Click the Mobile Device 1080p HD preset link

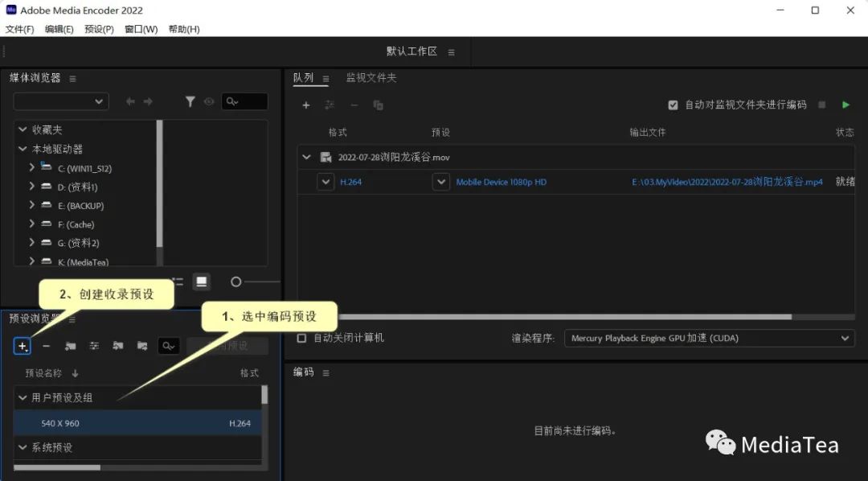(x=501, y=182)
